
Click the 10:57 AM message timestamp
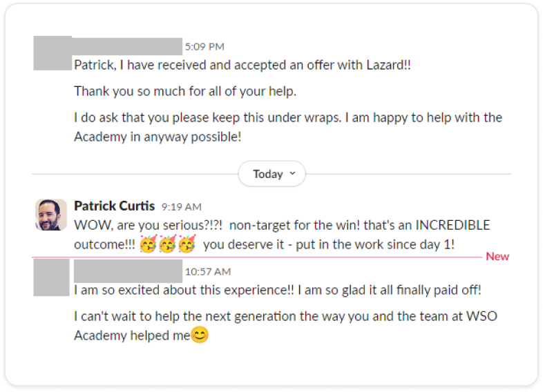point(208,271)
